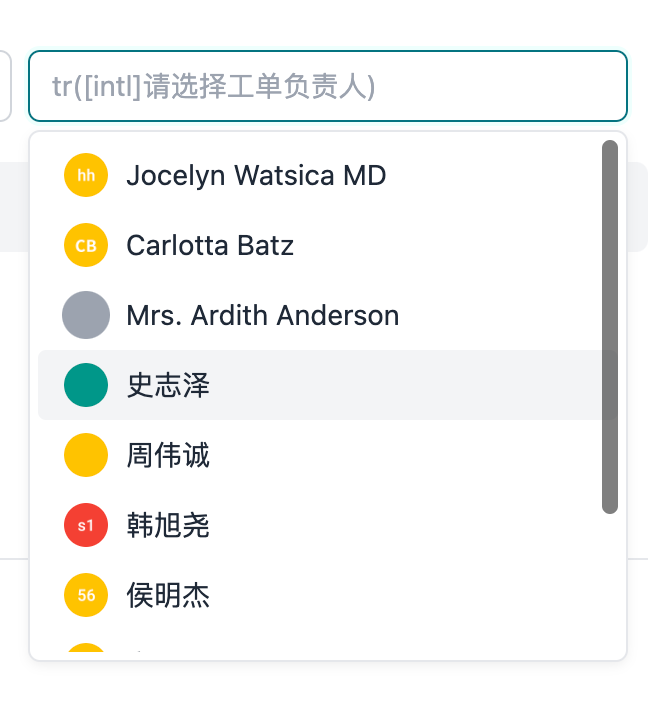Pick Mrs. Ardith Anderson option
The width and height of the screenshot is (666, 710).
coord(262,316)
